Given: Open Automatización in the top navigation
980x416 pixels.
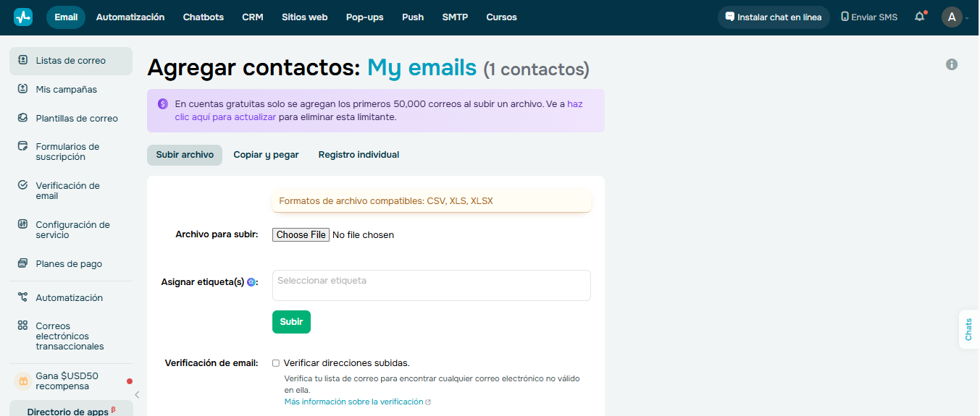Looking at the screenshot, I should tap(130, 17).
